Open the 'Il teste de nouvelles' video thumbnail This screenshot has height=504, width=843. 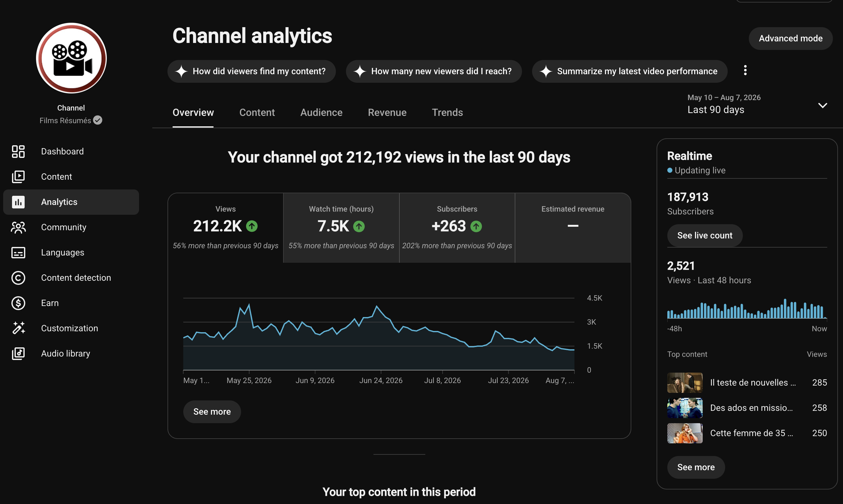(685, 382)
